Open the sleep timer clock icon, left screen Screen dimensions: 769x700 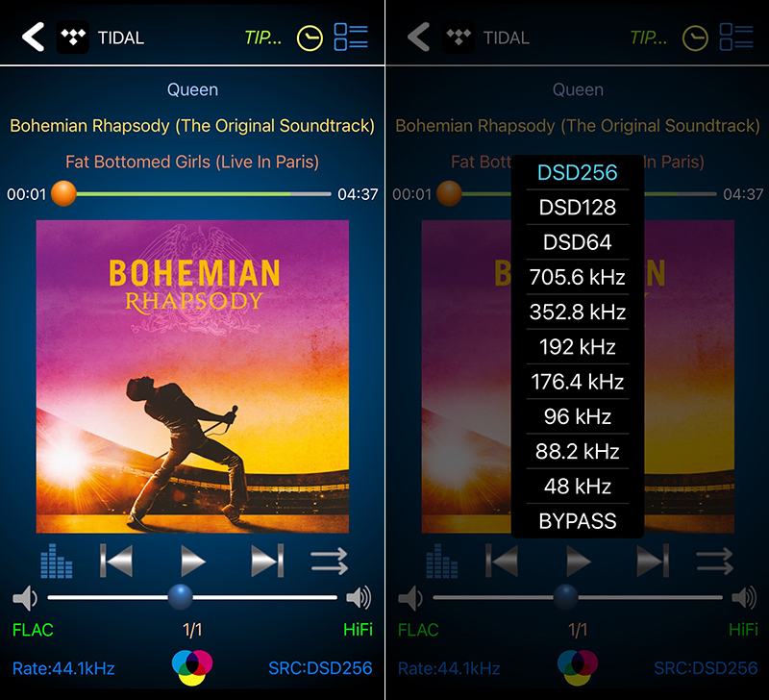point(310,37)
